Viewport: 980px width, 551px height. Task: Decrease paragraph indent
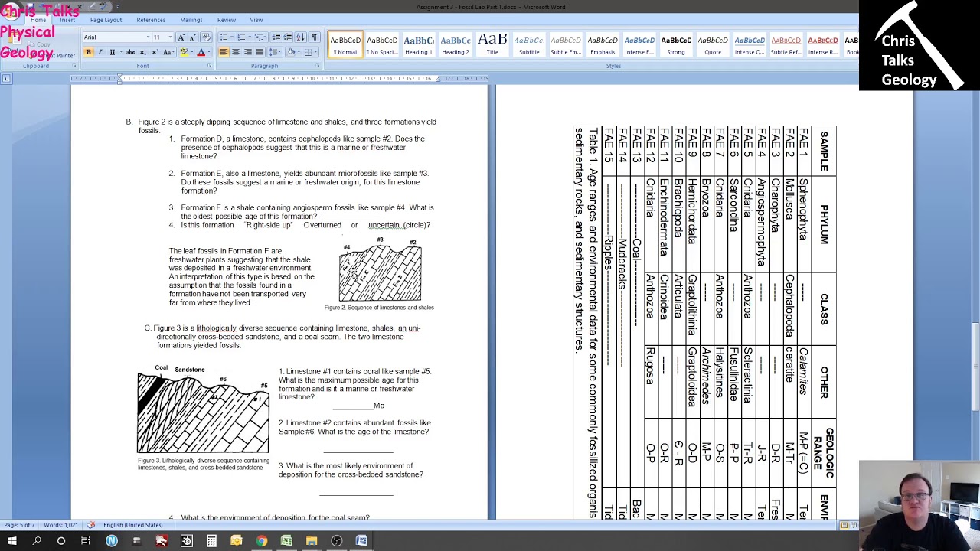[x=276, y=37]
